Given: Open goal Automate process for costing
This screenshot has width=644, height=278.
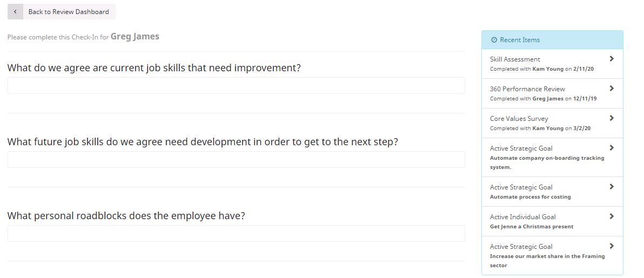Looking at the screenshot, I should 552,191.
